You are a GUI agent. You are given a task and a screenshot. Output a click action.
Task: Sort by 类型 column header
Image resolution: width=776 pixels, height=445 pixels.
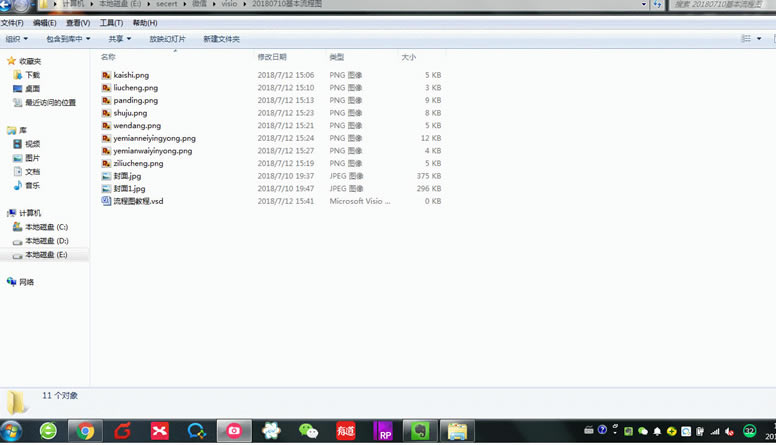click(x=337, y=57)
